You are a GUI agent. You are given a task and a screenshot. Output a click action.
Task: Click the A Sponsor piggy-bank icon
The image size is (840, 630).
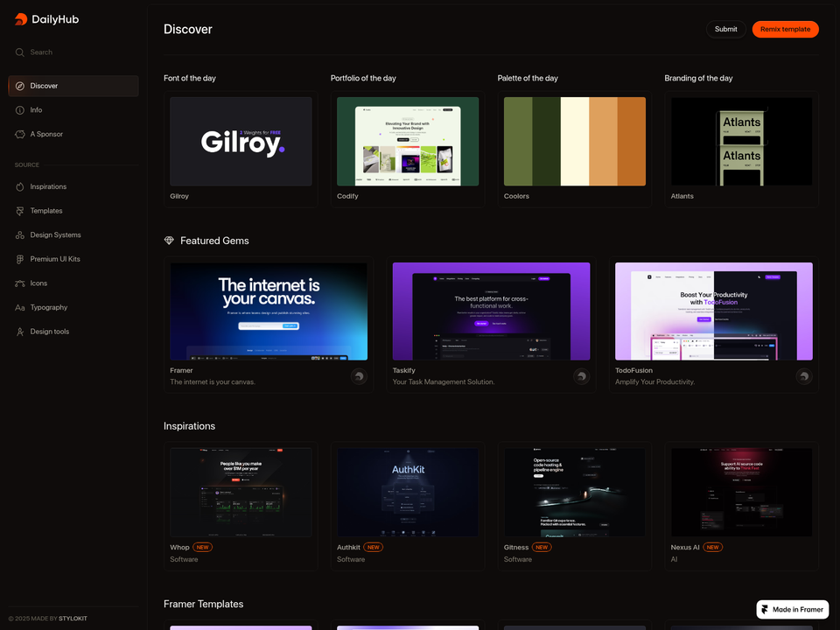click(x=20, y=134)
